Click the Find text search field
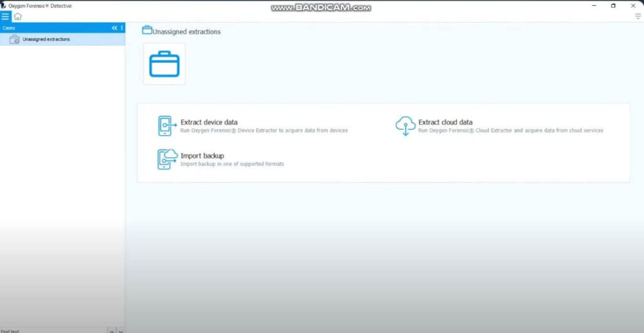 coord(53,330)
